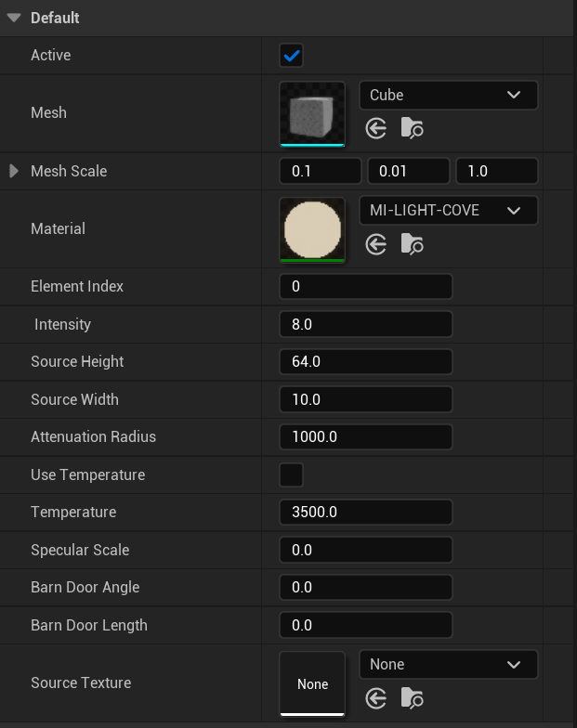Use selected asset for Mesh
Viewport: 577px width, 728px height.
point(375,128)
